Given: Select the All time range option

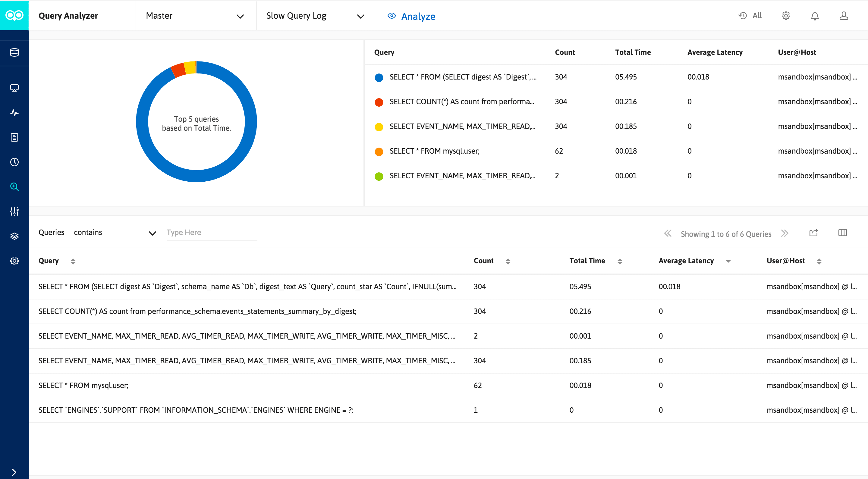Looking at the screenshot, I should (x=751, y=15).
